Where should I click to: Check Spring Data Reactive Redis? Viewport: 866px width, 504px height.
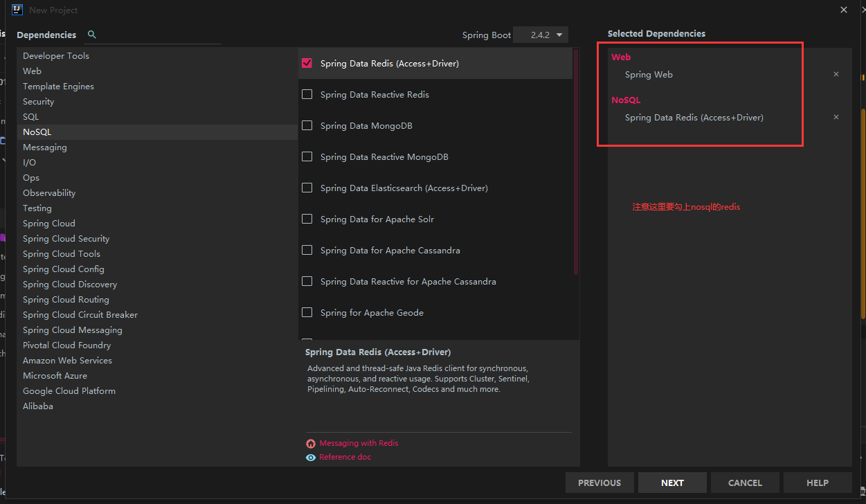307,94
